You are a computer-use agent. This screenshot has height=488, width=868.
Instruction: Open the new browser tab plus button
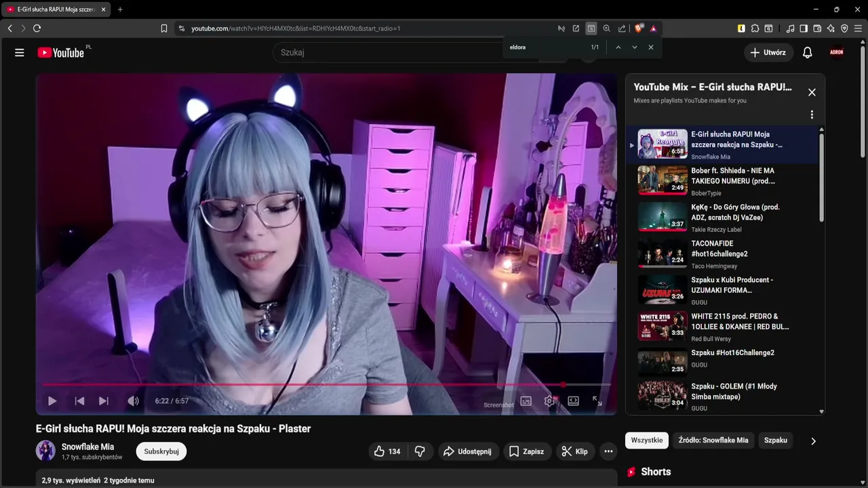[120, 9]
